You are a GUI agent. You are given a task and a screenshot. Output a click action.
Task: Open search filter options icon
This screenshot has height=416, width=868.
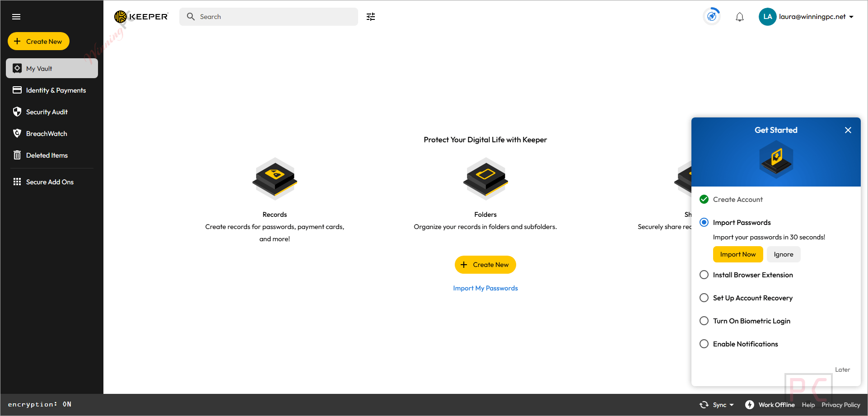[x=371, y=17]
